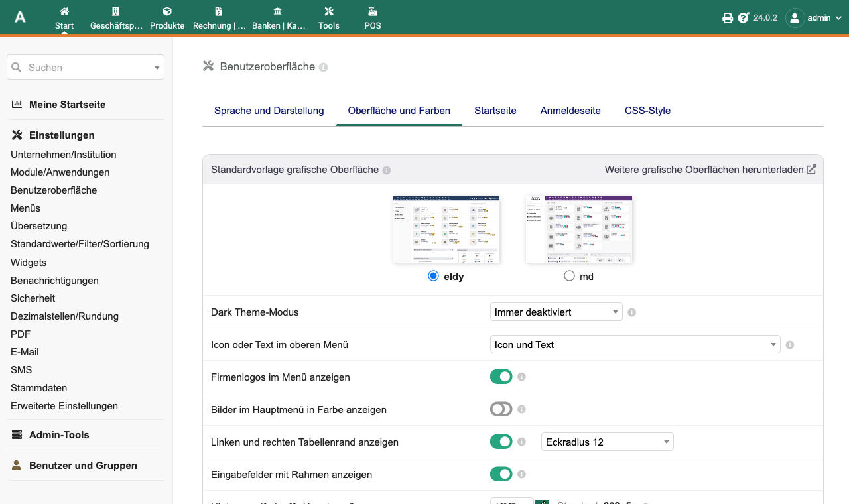Click info icon of Icon oder Text row
The width and height of the screenshot is (849, 504).
pyautogui.click(x=789, y=345)
